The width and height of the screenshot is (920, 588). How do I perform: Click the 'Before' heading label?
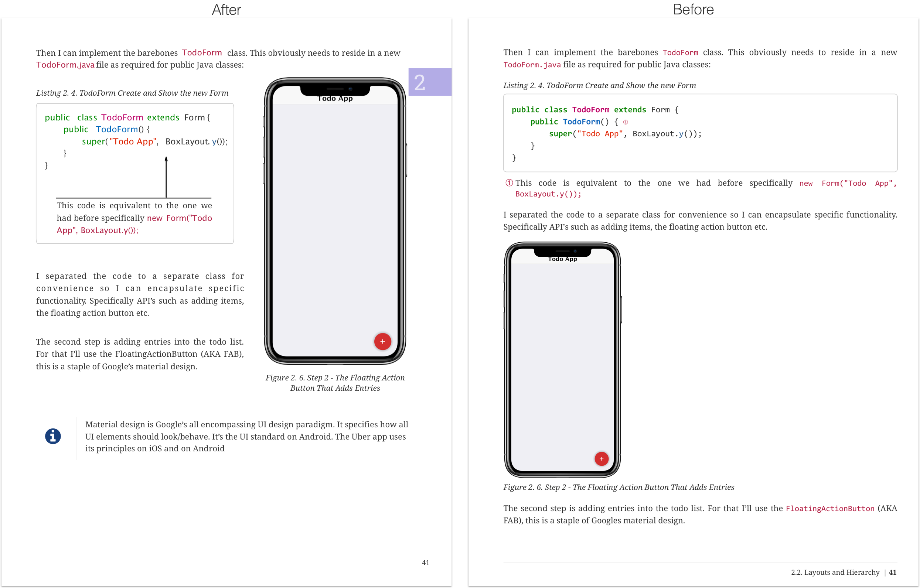(x=693, y=9)
